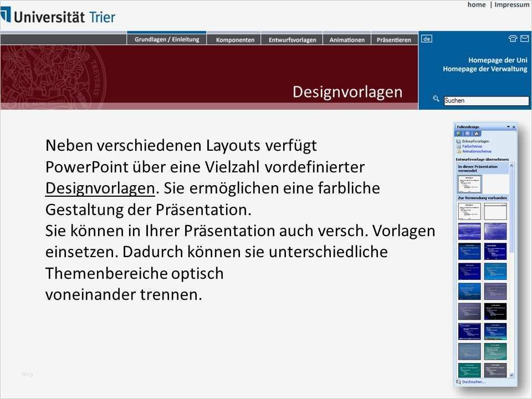
Task: Open the Präsentieren tab
Action: tap(394, 39)
